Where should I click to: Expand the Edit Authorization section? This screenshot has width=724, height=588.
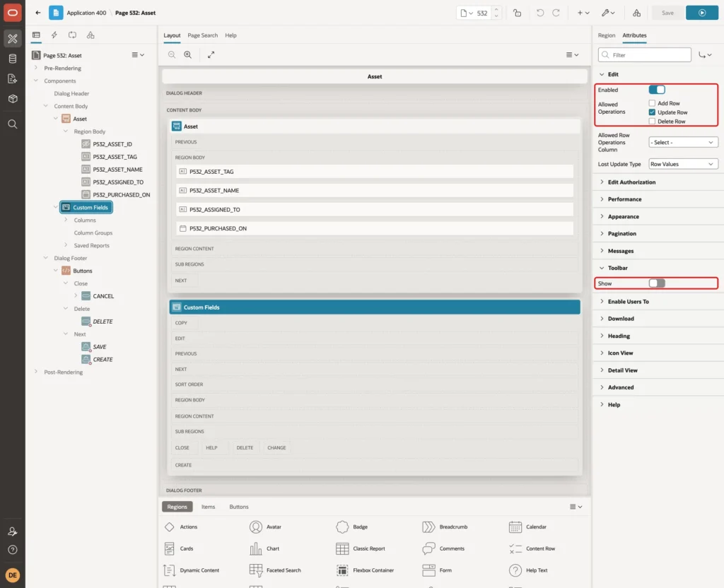click(631, 182)
